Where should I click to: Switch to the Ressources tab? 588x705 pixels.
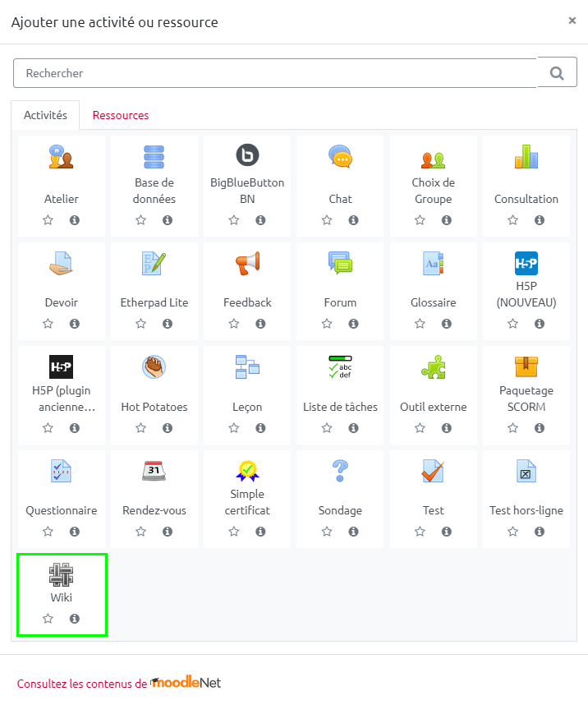pos(121,115)
